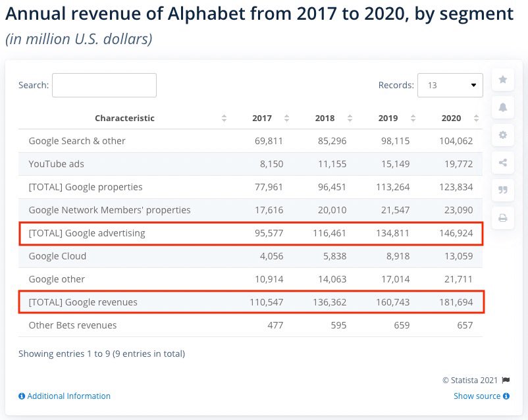Select the Other Bets revenues row label
Screen dimensions: 528x420
pos(72,325)
